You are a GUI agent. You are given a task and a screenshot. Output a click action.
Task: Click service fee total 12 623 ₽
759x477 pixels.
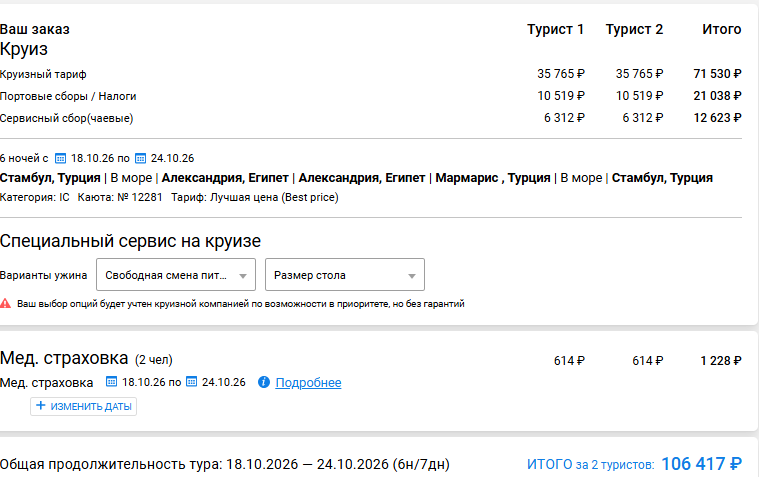717,118
